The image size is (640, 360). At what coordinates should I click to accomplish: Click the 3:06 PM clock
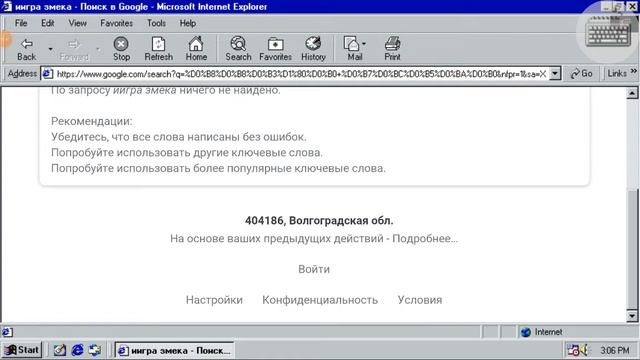click(x=615, y=351)
